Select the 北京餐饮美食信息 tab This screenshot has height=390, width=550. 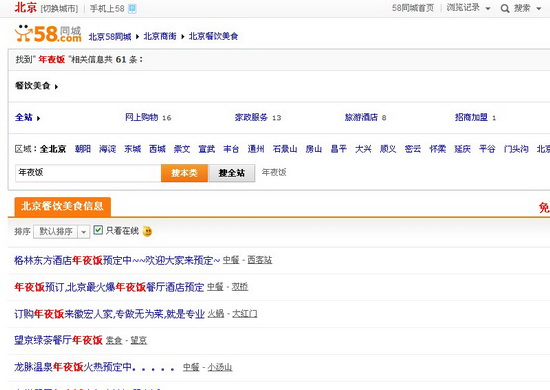coord(62,207)
